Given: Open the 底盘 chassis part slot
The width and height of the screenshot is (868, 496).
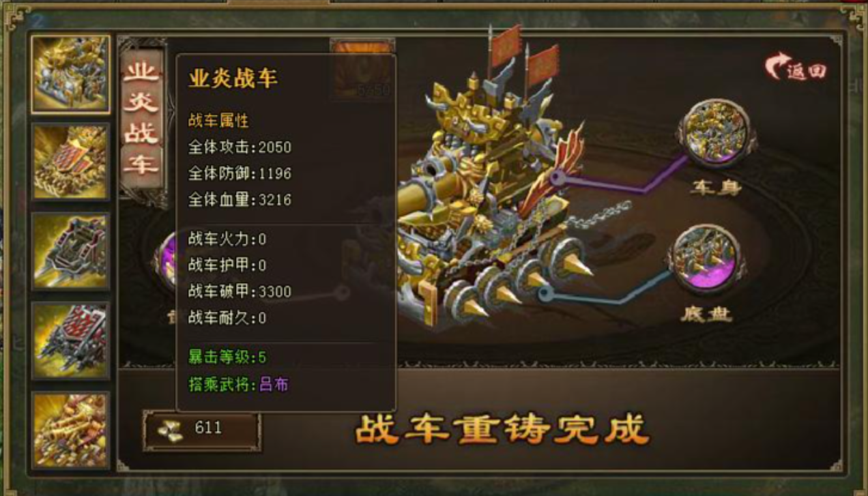Looking at the screenshot, I should [706, 259].
